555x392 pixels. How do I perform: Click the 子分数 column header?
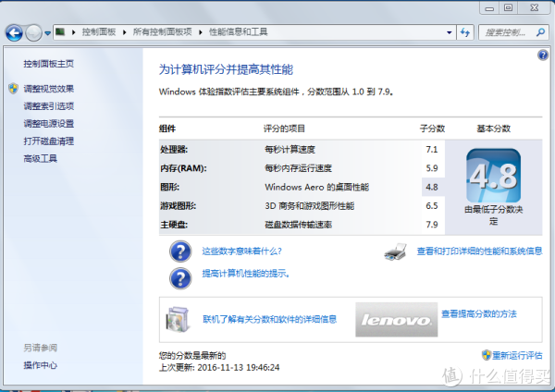click(x=432, y=129)
